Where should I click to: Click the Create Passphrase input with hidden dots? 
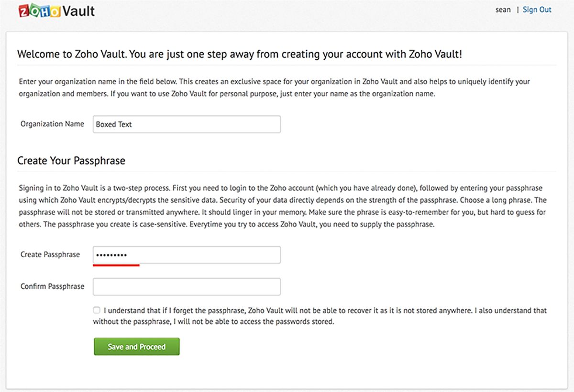[x=187, y=254]
